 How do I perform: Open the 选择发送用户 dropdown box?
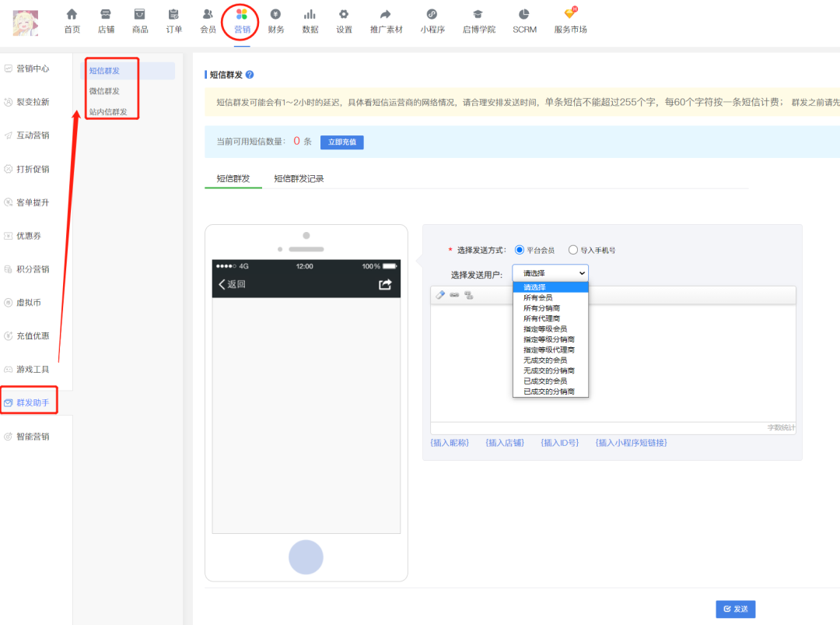click(550, 273)
